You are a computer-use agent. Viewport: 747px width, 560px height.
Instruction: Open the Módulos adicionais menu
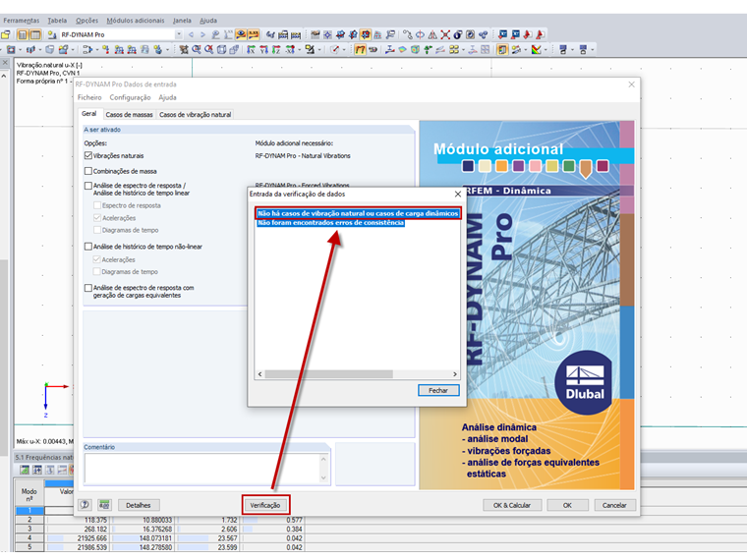point(136,21)
